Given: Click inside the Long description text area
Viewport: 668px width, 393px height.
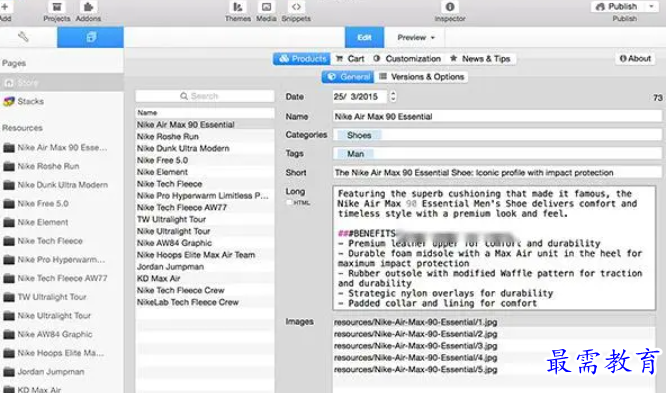Looking at the screenshot, I should 494,248.
